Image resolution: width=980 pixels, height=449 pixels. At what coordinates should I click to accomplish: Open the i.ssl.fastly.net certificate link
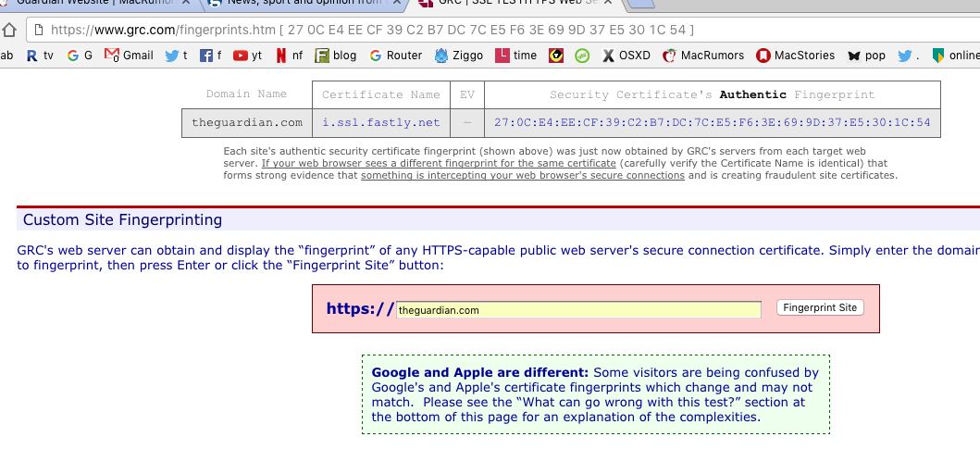click(381, 122)
